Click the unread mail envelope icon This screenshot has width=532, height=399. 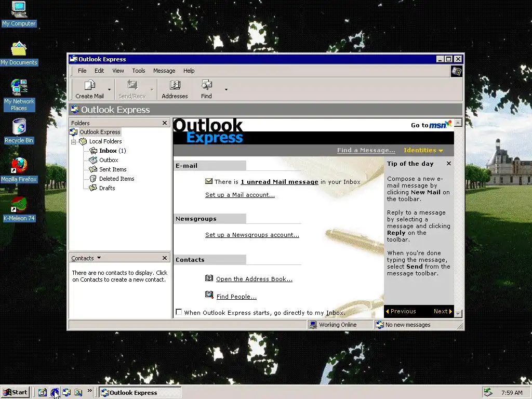tap(209, 181)
